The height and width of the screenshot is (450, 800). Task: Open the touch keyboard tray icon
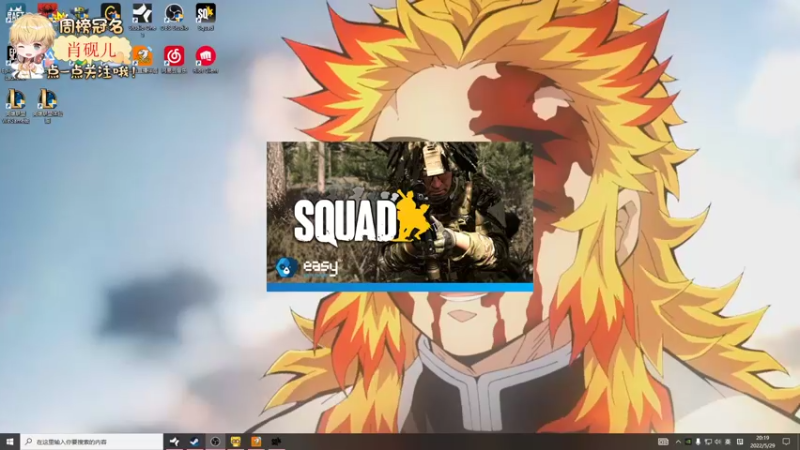(x=663, y=442)
